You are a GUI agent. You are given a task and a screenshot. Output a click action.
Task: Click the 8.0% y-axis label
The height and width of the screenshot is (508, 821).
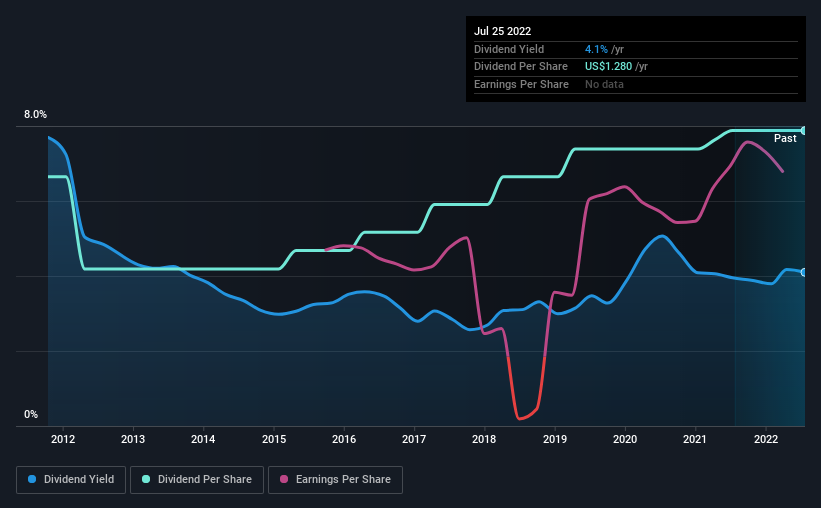tap(35, 114)
